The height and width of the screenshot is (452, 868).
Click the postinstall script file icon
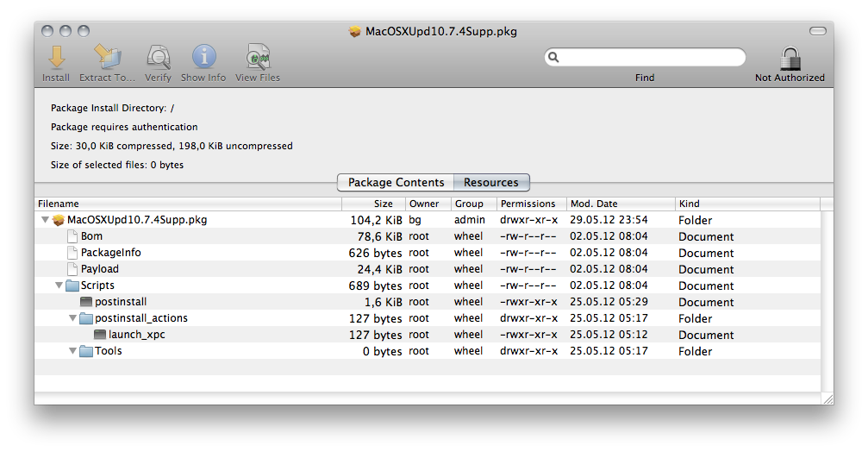pos(86,302)
